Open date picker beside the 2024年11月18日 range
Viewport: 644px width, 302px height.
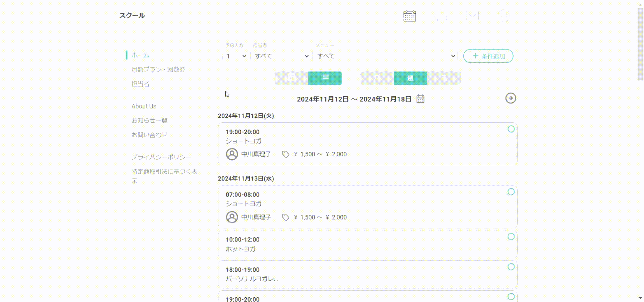420,99
